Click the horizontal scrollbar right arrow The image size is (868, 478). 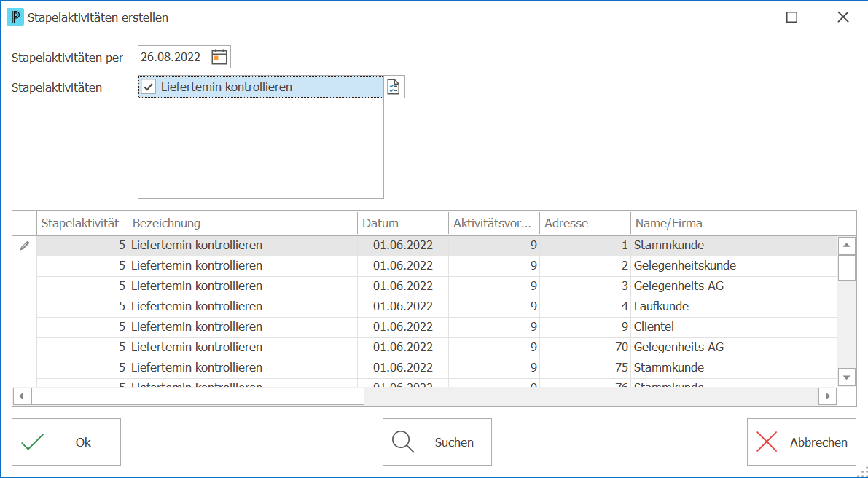828,396
